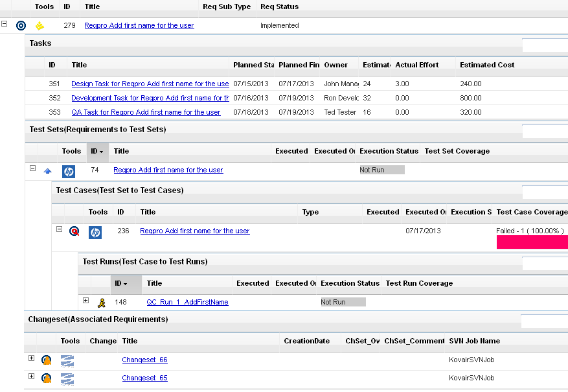The image size is (568, 392).
Task: Click the search field in Tasks header
Action: [545, 44]
